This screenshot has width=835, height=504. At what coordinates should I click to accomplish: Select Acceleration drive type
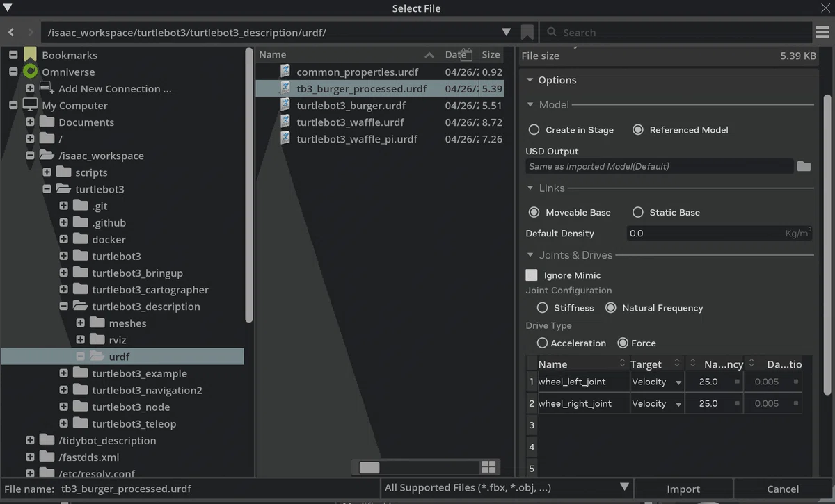pos(542,343)
